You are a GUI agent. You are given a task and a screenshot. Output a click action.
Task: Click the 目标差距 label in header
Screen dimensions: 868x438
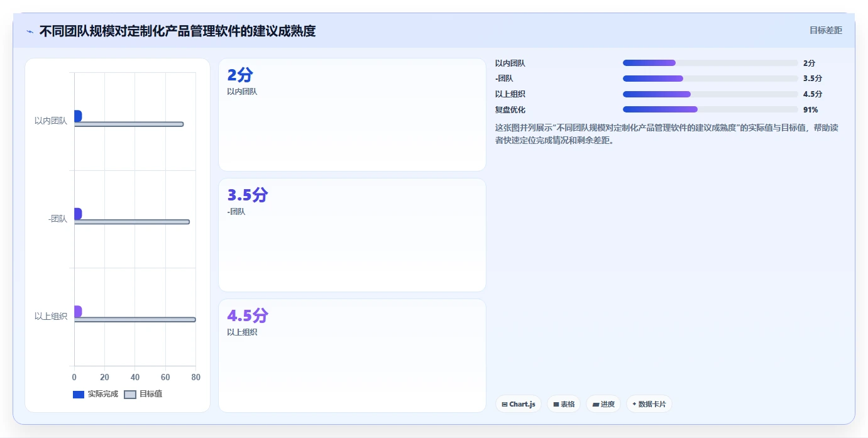pos(825,30)
